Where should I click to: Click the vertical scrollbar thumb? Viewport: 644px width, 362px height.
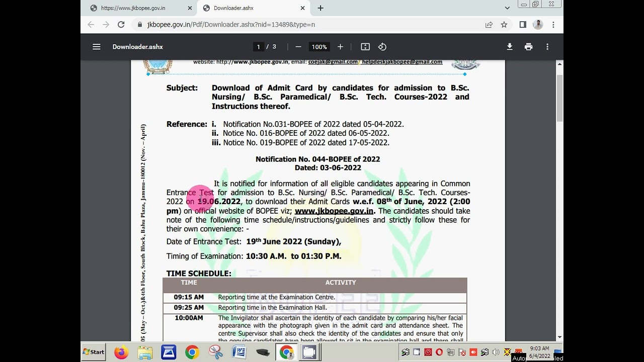[x=559, y=98]
